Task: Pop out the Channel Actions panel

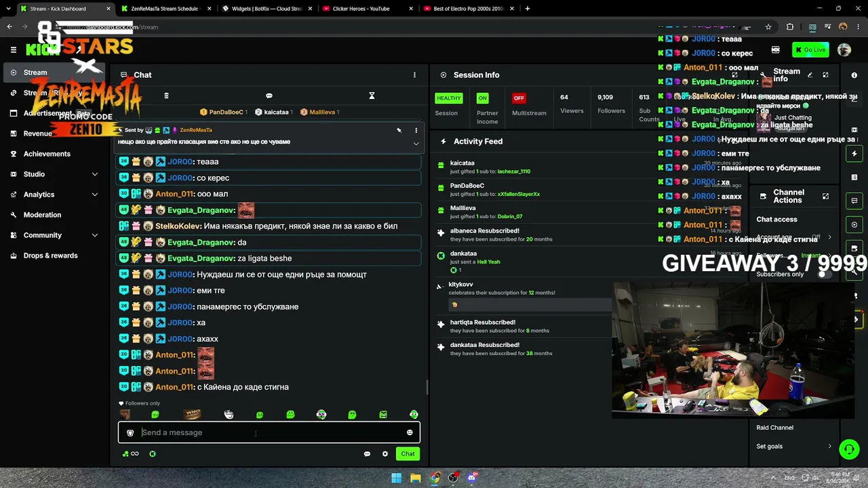Action: tap(825, 197)
